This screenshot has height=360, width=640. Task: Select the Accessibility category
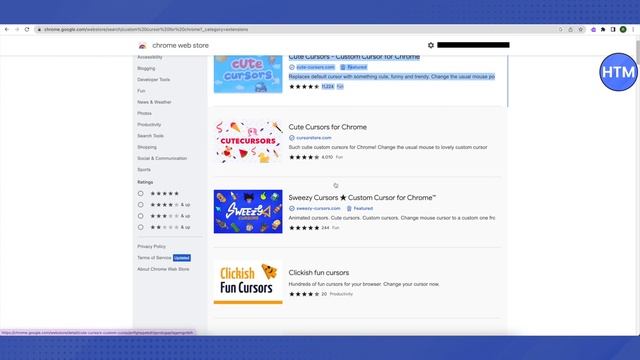tap(150, 57)
